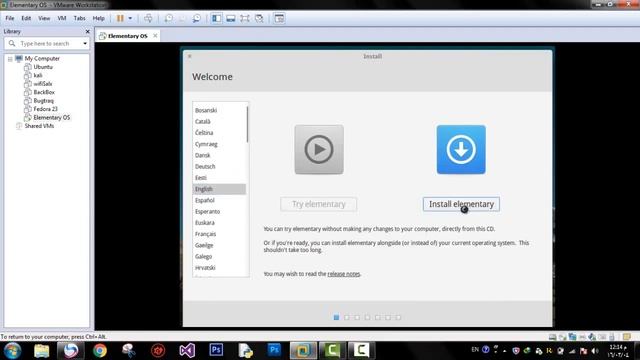Close the Elementary OS tab
Viewport: 640px width, 360px height.
pyautogui.click(x=155, y=36)
